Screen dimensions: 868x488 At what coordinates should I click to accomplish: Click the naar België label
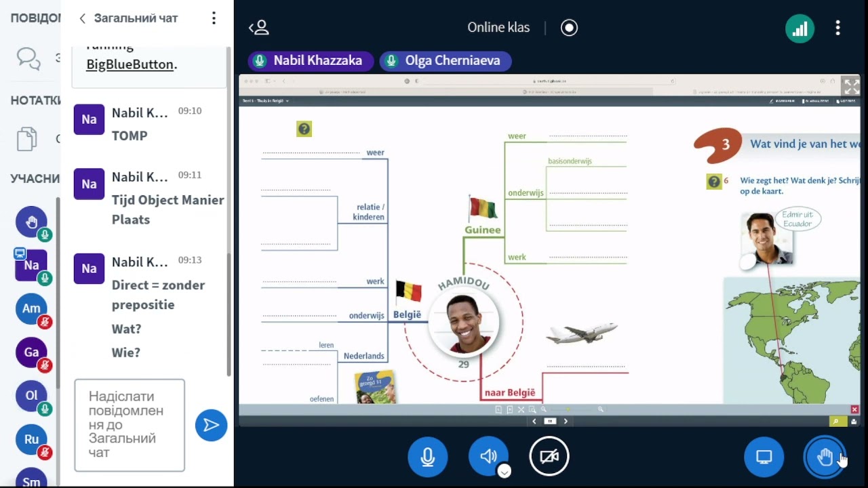tap(510, 392)
